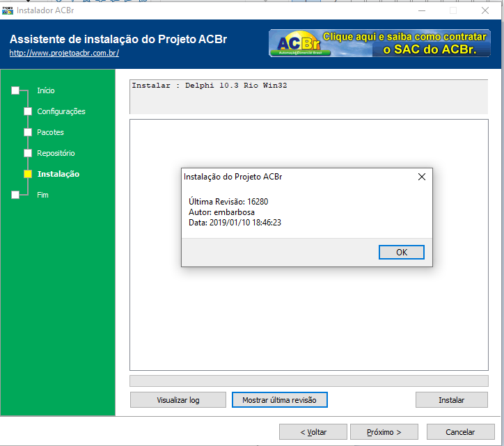The width and height of the screenshot is (504, 446).
Task: Click the Cancelar button
Action: coord(460,432)
